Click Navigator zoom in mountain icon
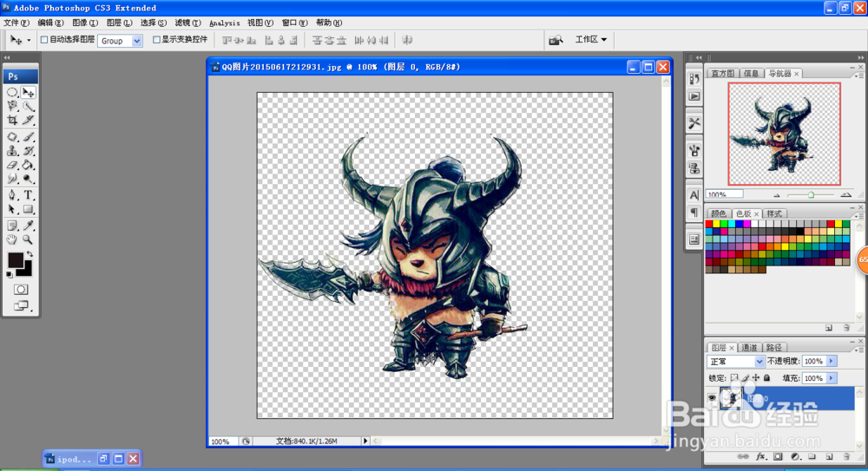The width and height of the screenshot is (868, 471). 845,195
